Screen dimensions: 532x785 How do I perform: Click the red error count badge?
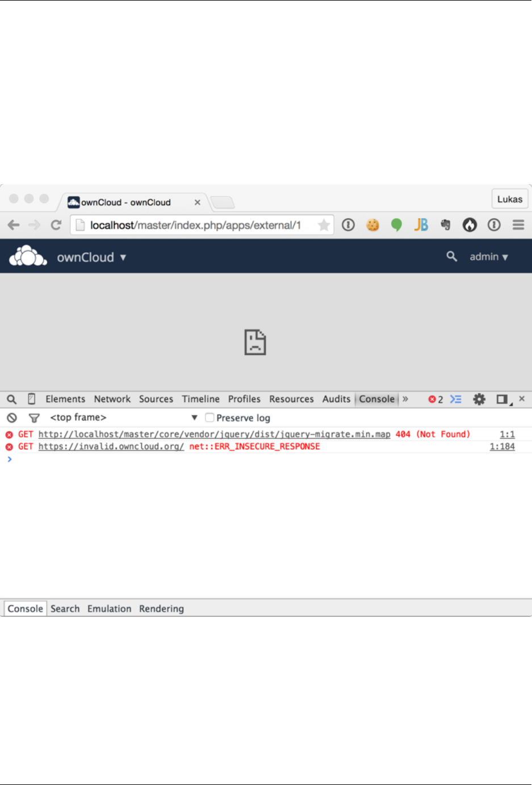435,399
